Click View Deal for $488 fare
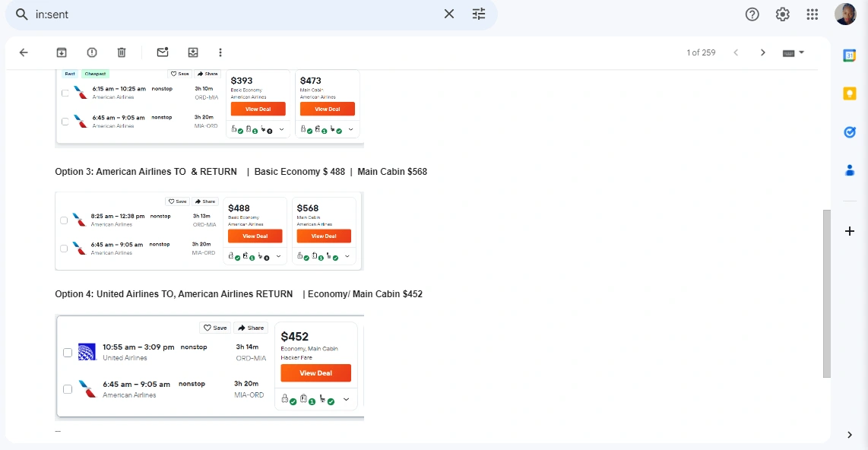Viewport: 868px width, 450px height. [255, 236]
